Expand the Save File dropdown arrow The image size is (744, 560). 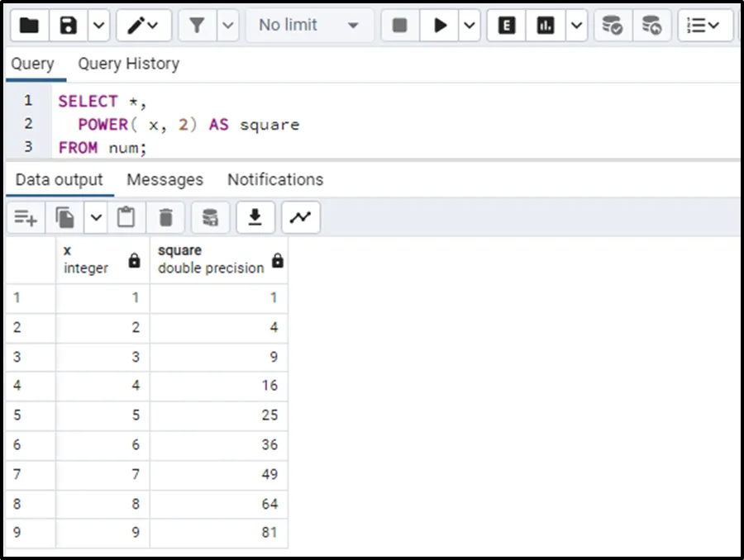coord(98,26)
